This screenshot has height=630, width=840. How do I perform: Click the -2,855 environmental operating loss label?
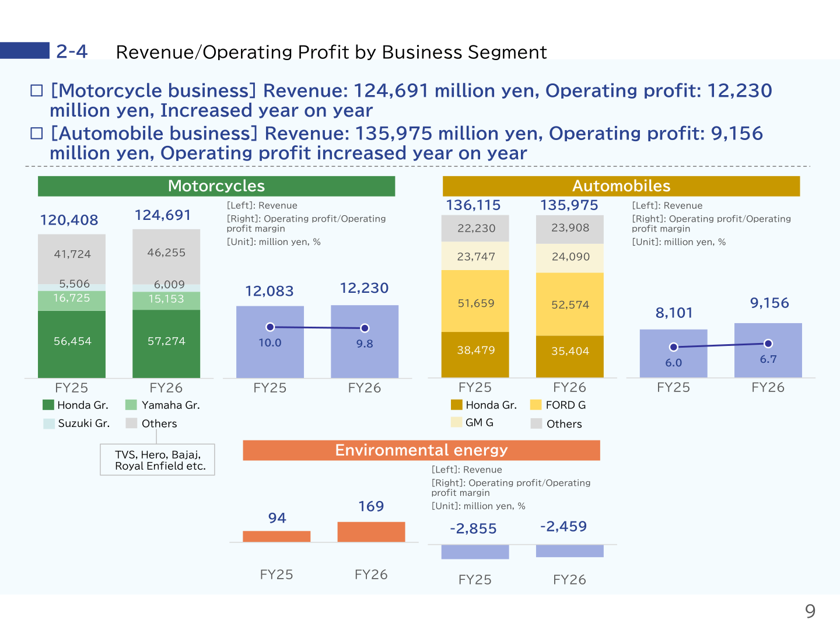point(473,528)
